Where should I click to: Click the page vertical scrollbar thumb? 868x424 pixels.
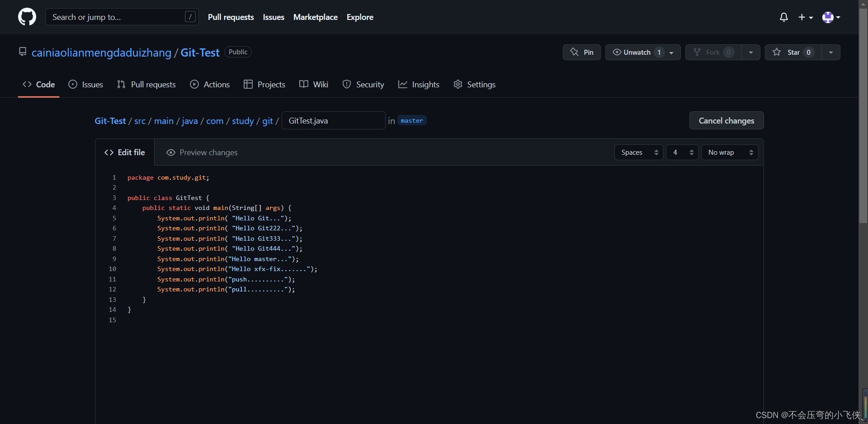click(x=863, y=115)
